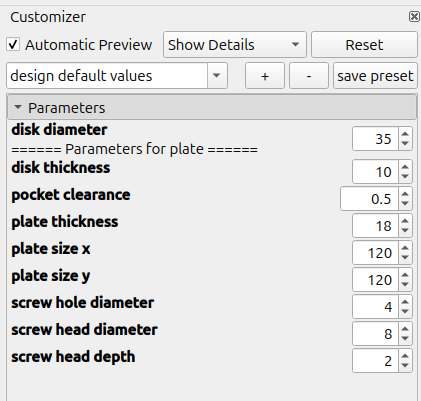Viewport: 421px width, 401px height.
Task: Click the 'screw head depth' parameter label
Action: (73, 357)
